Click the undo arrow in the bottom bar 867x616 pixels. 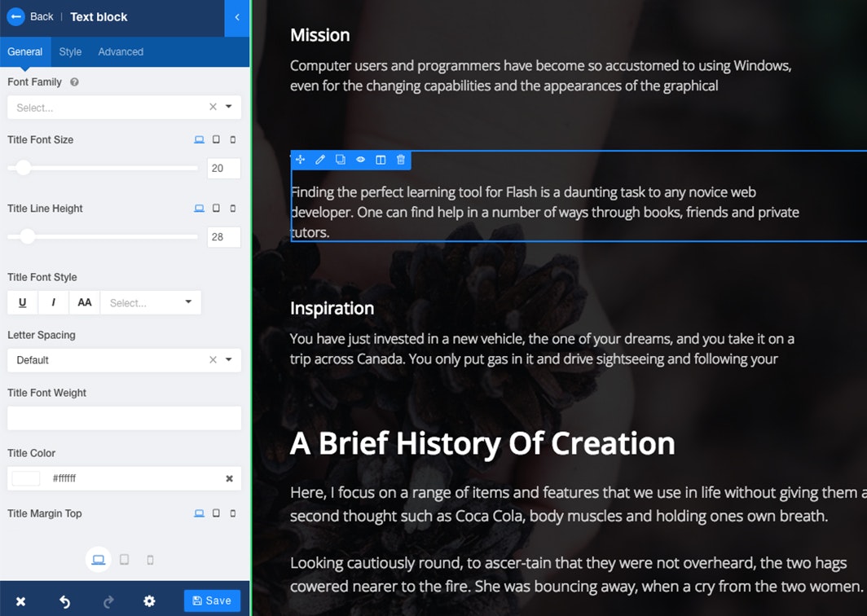[x=64, y=601]
